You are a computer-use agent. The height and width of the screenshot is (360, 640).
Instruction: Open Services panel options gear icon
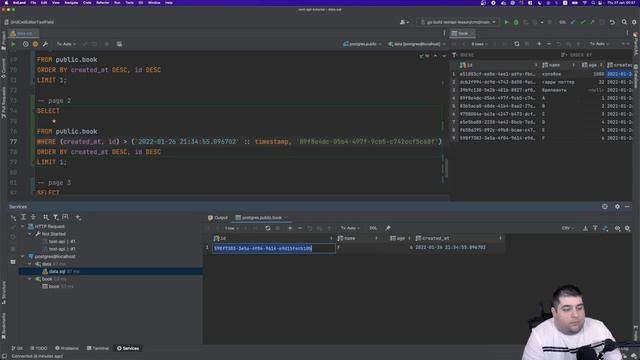click(x=617, y=207)
